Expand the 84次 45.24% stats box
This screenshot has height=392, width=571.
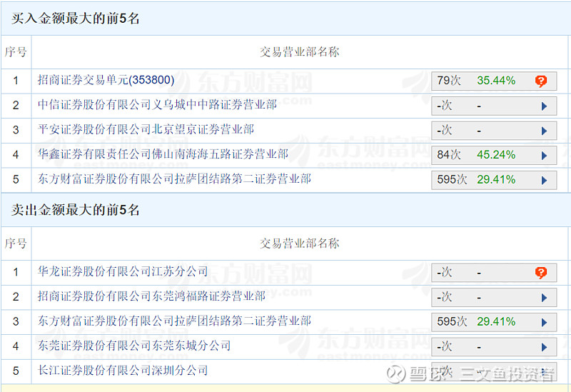point(493,155)
